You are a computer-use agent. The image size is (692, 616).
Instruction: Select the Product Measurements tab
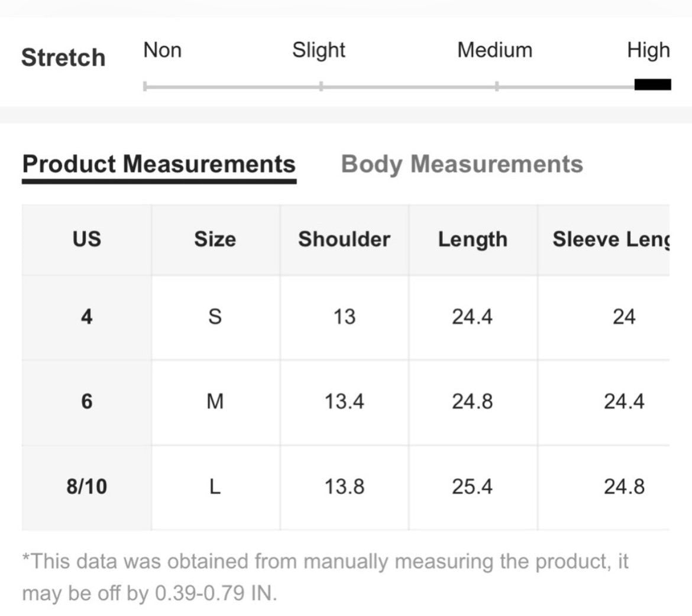pyautogui.click(x=159, y=164)
